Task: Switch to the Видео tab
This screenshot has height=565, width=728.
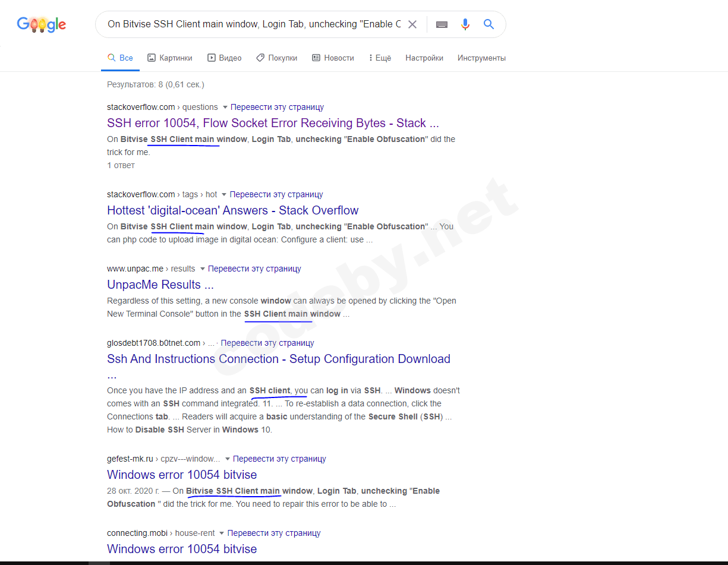Action: [224, 58]
